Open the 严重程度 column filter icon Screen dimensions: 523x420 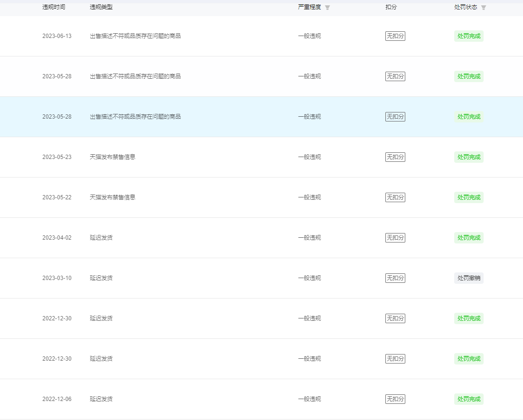pos(327,8)
